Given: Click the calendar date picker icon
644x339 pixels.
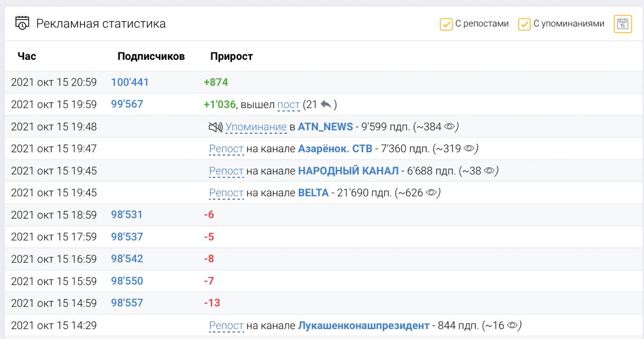Looking at the screenshot, I should pyautogui.click(x=622, y=24).
